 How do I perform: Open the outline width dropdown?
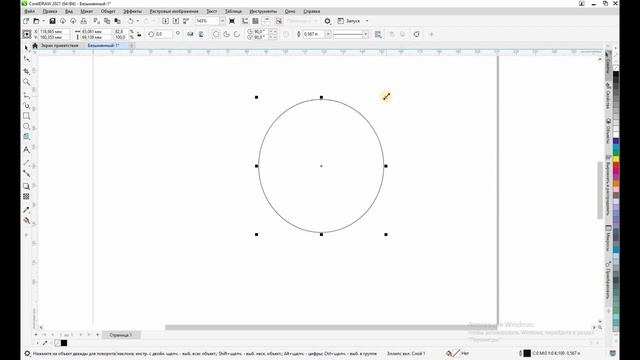point(328,34)
